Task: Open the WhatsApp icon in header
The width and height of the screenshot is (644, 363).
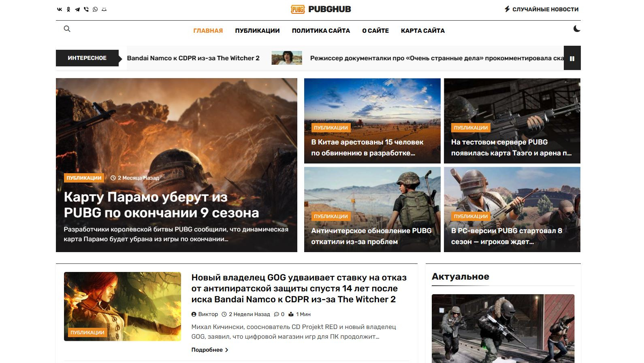Action: point(95,9)
